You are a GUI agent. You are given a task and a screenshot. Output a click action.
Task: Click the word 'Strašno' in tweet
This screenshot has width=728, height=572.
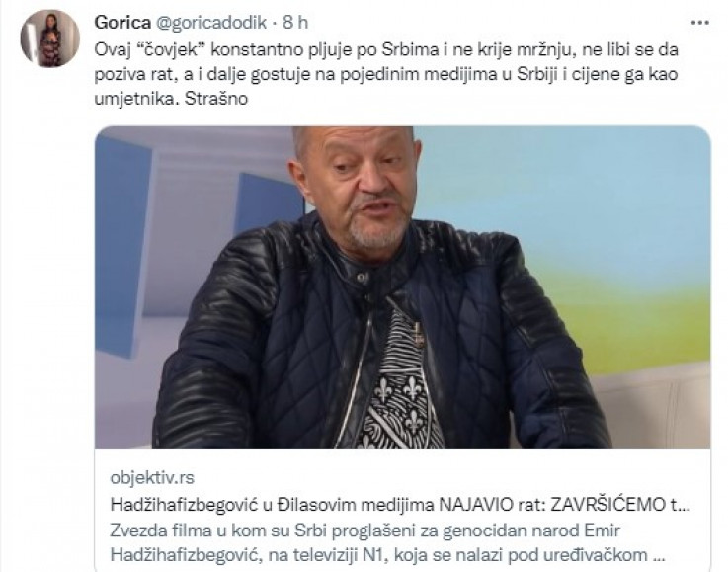coord(216,99)
